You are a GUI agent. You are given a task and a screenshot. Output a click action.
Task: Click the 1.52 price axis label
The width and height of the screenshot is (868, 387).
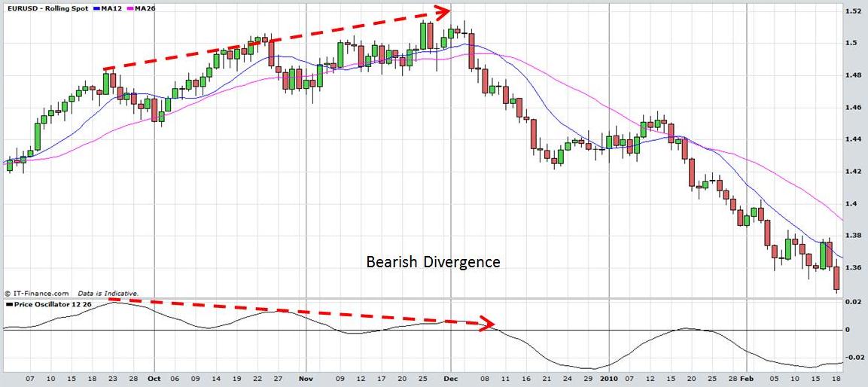point(853,11)
